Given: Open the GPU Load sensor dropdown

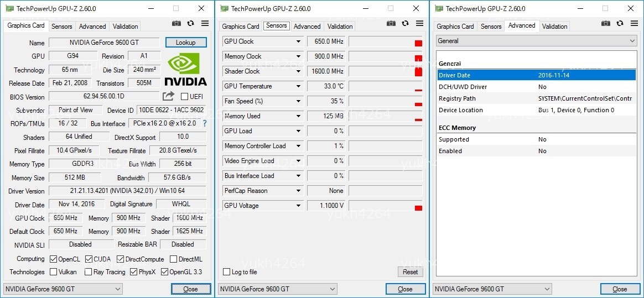Looking at the screenshot, I should coord(299,131).
